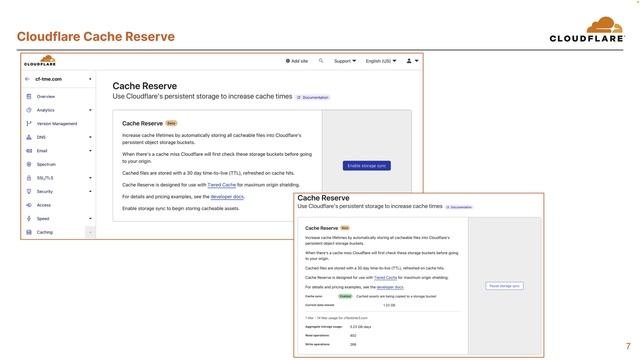Expand the Security sidebar section
Viewport: 640px width, 360px height.
(x=90, y=191)
